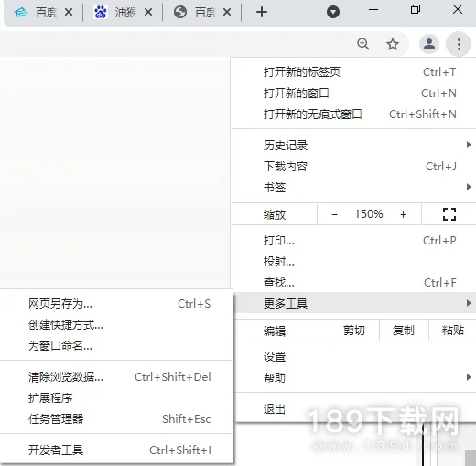Viewport: 476px width, 466px height.
Task: Select 查找... menu item
Action: (354, 283)
